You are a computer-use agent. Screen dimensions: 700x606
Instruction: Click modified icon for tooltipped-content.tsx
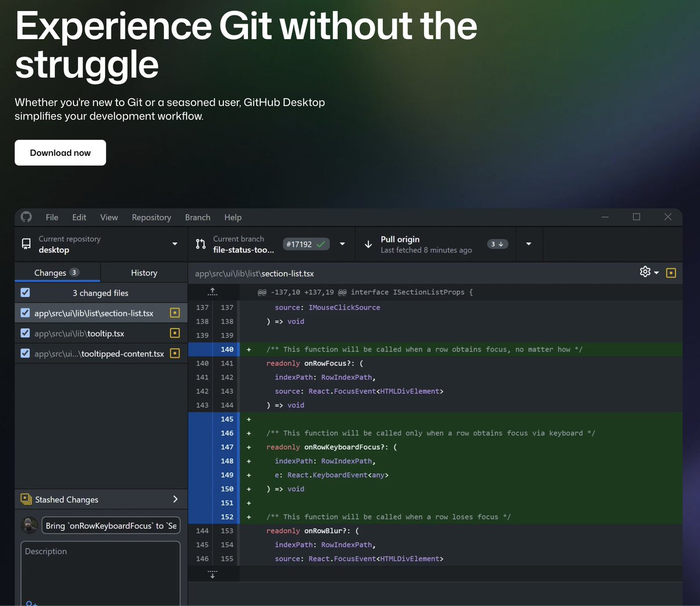click(174, 353)
